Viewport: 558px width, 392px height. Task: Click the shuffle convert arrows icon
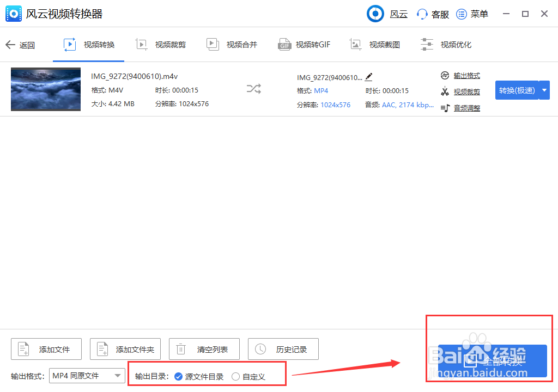[x=254, y=89]
